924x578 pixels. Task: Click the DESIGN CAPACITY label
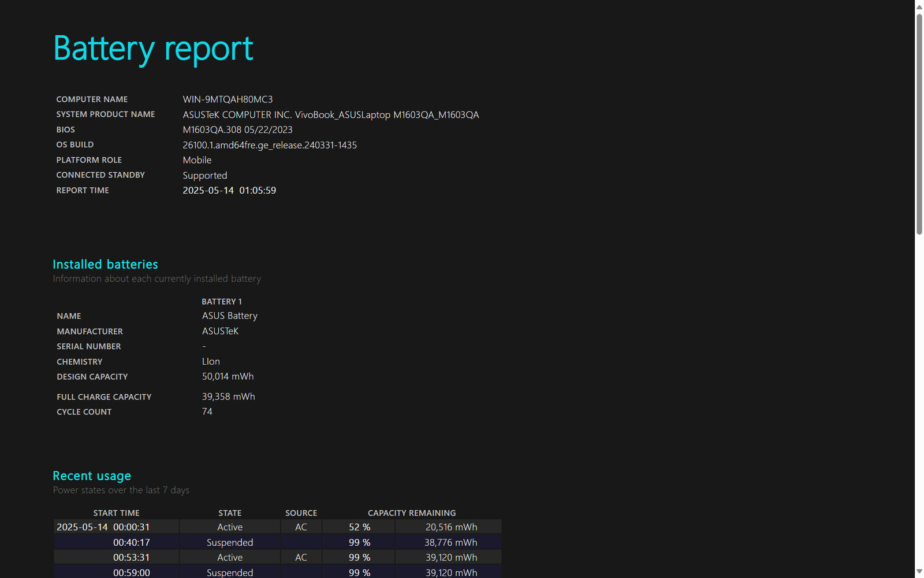[92, 377]
